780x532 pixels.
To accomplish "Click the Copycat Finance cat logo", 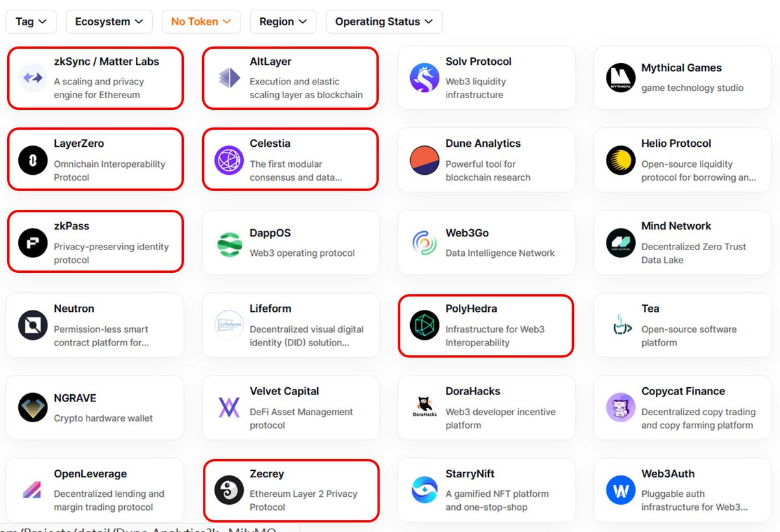I will click(x=621, y=408).
